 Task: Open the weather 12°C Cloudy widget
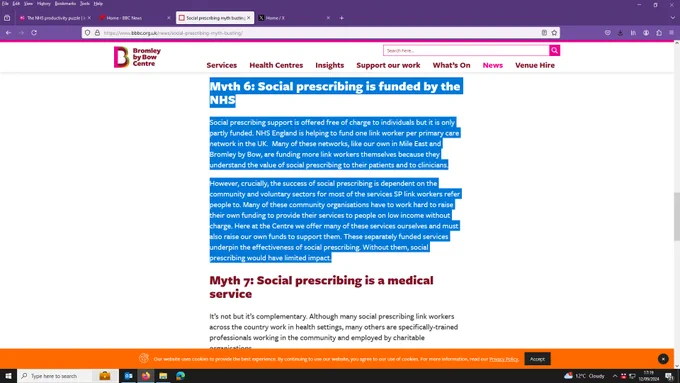[x=584, y=376]
